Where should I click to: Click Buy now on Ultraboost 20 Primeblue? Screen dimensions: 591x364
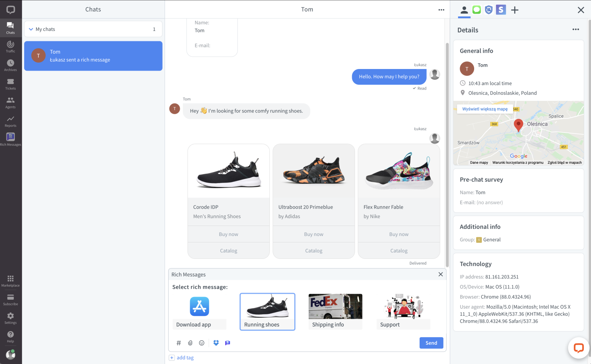314,234
